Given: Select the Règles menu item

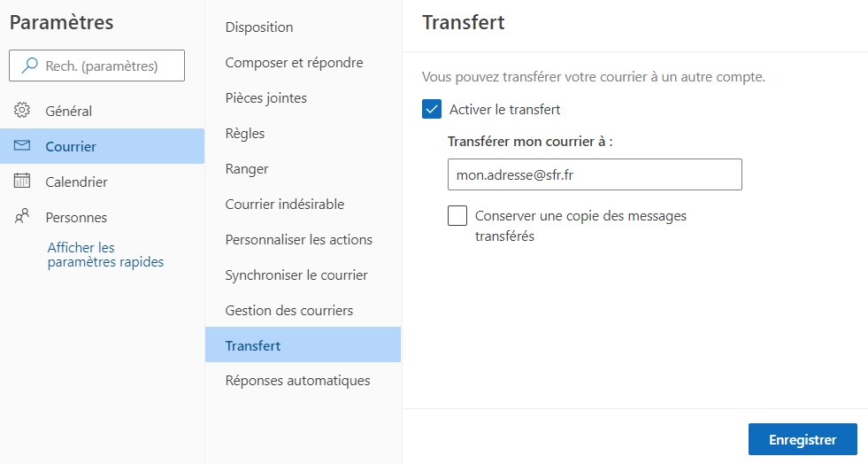Looking at the screenshot, I should coord(245,134).
